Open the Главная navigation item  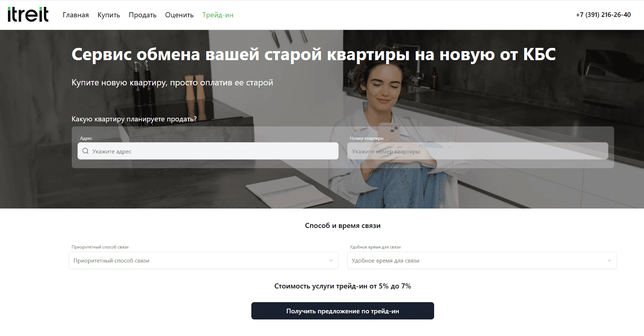[x=75, y=15]
